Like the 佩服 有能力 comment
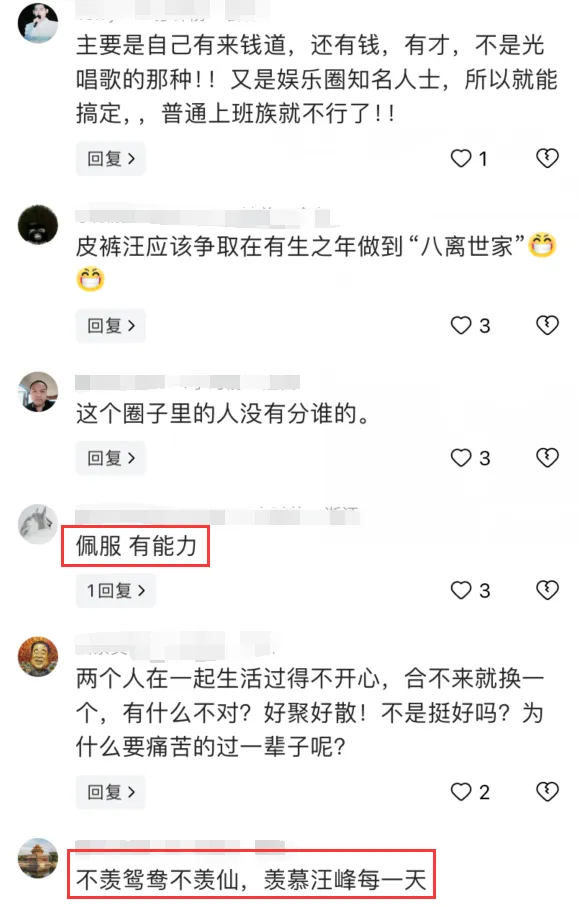This screenshot has height=907, width=579. (x=461, y=591)
